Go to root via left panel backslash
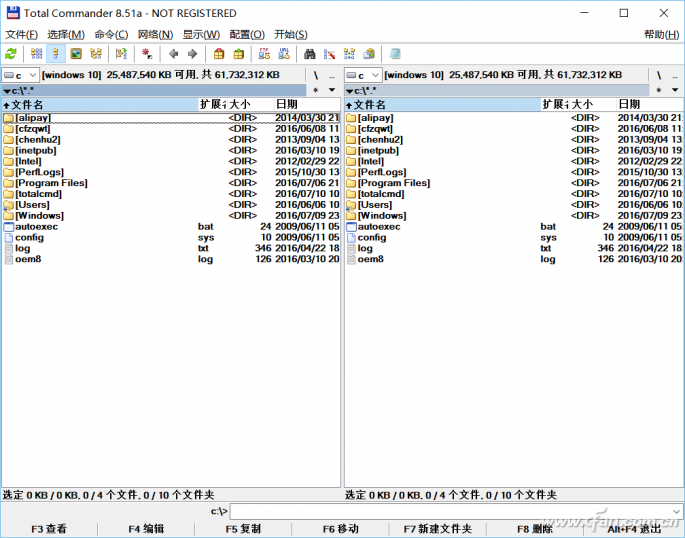 [x=316, y=76]
